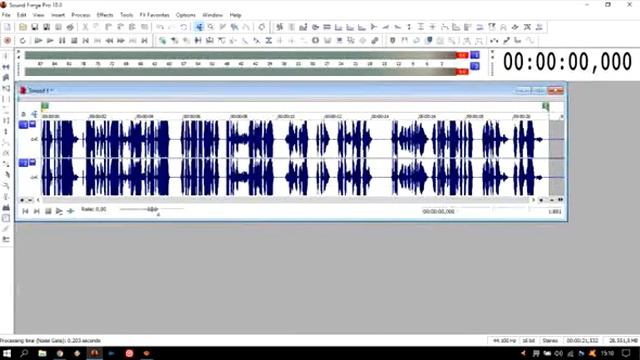This screenshot has height=360, width=640.
Task: Click Go to End in transport toolbar
Action: [x=144, y=41]
